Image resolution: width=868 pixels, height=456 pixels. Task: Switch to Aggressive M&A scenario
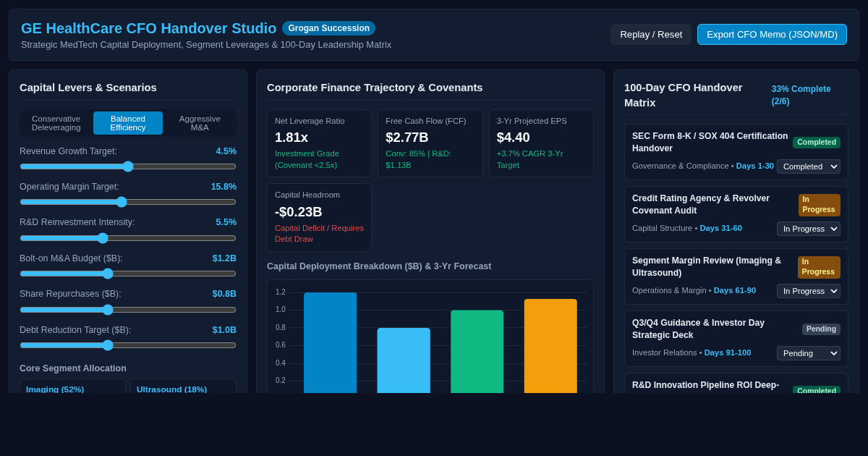[200, 123]
